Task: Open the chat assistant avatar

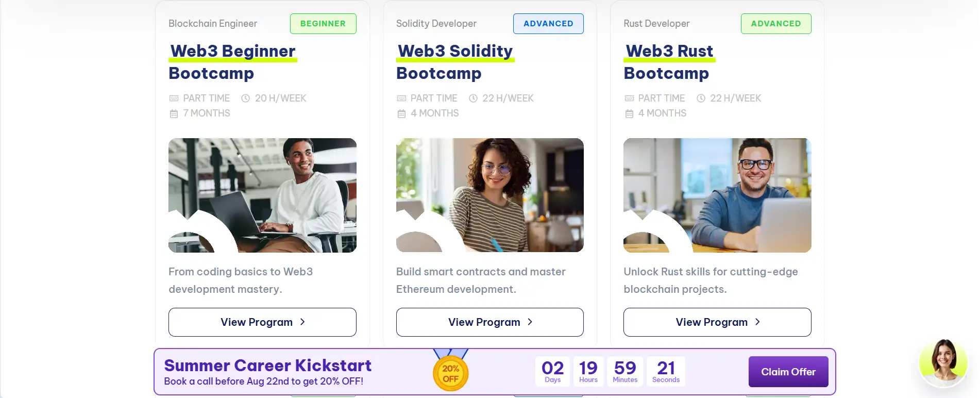Action: point(943,363)
